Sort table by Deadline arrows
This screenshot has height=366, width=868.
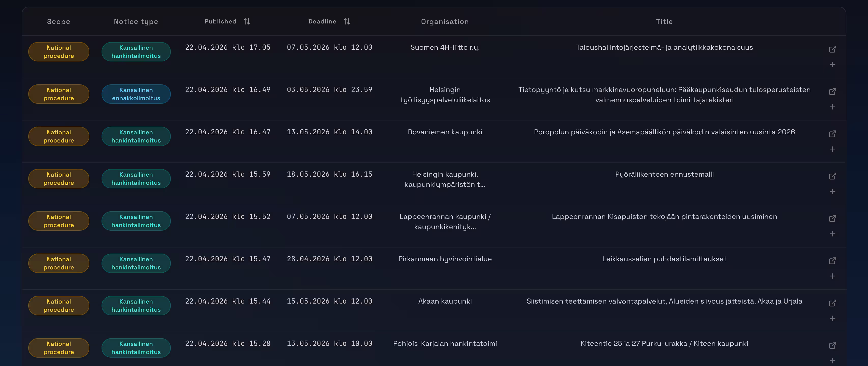[347, 22]
